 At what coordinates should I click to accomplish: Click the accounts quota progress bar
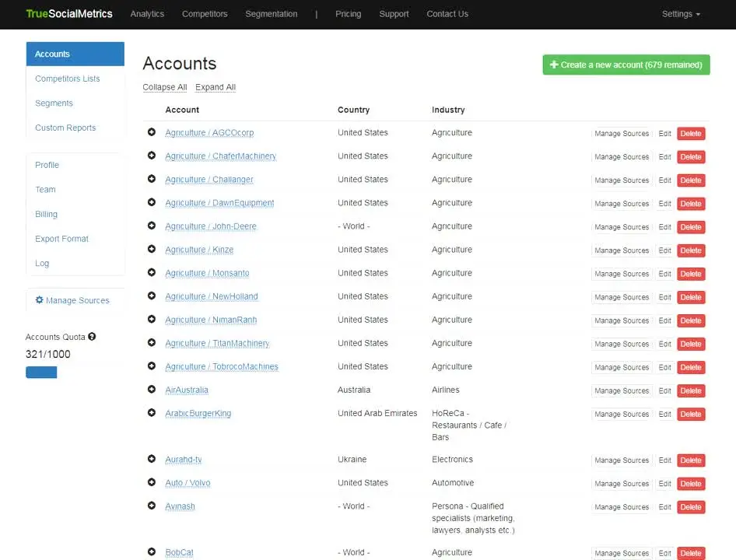[41, 373]
